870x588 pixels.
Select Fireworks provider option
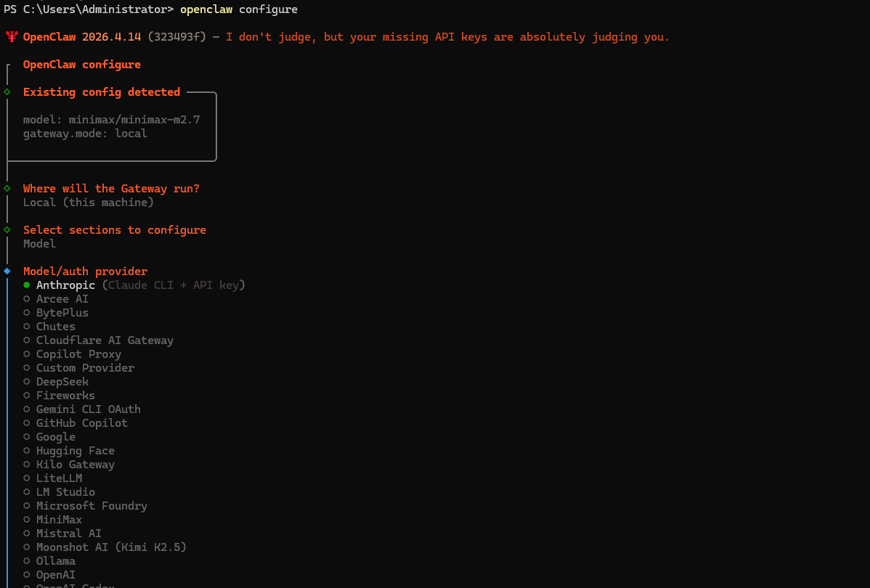click(x=65, y=396)
